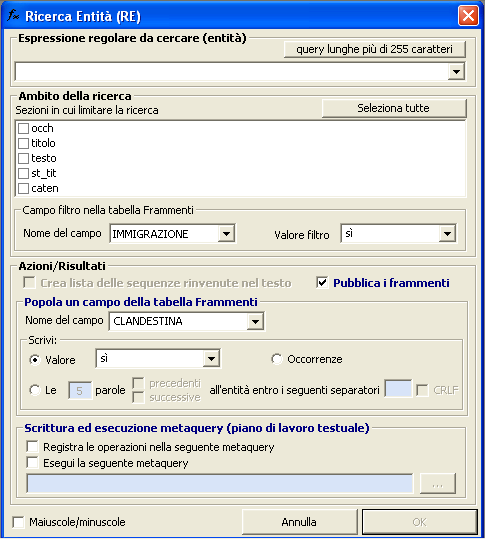
Task: Click the Annulla button
Action: [x=299, y=522]
